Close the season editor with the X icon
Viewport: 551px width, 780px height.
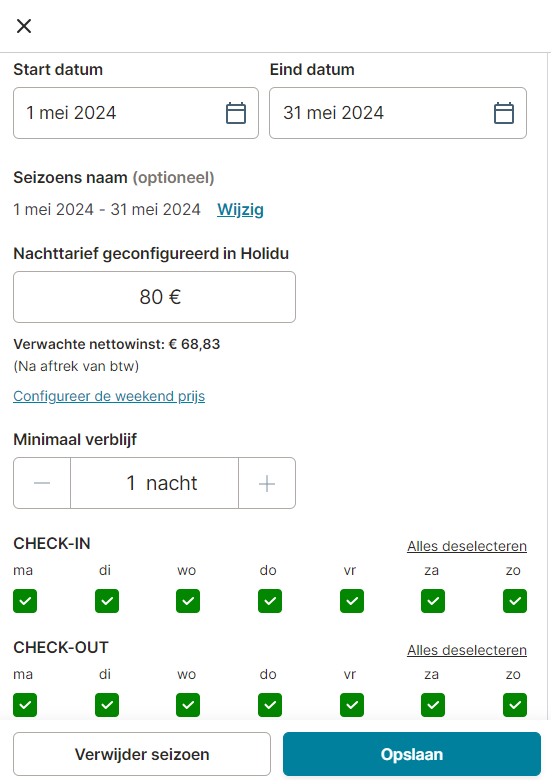pyautogui.click(x=24, y=26)
